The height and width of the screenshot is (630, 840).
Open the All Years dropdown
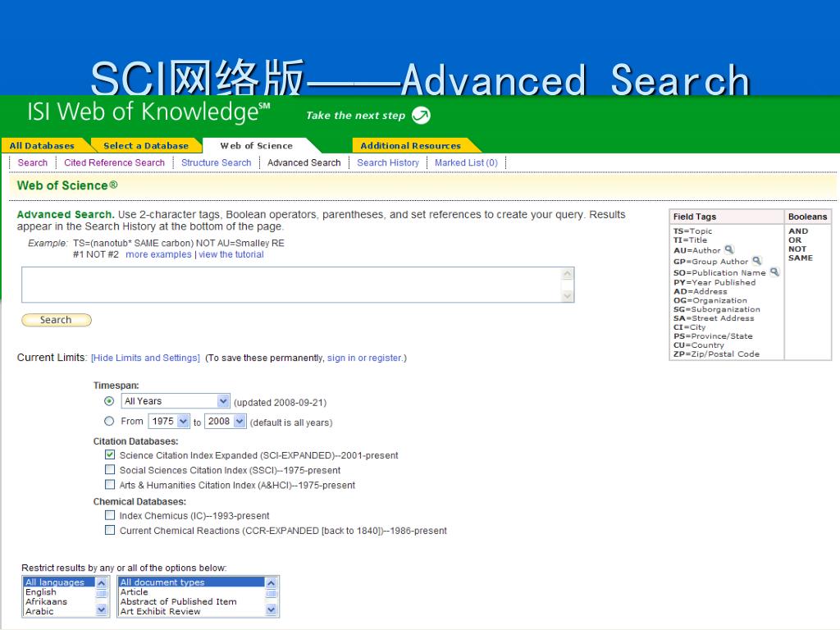pyautogui.click(x=176, y=400)
